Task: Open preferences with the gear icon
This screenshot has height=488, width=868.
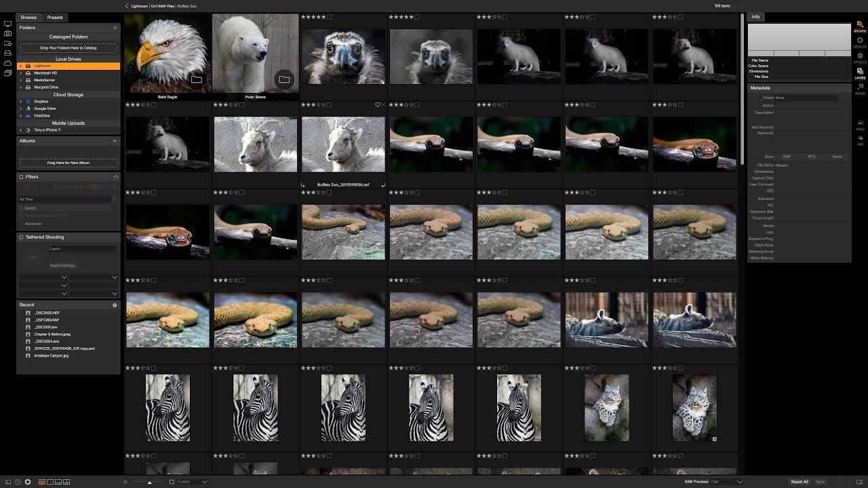Action: point(28,481)
